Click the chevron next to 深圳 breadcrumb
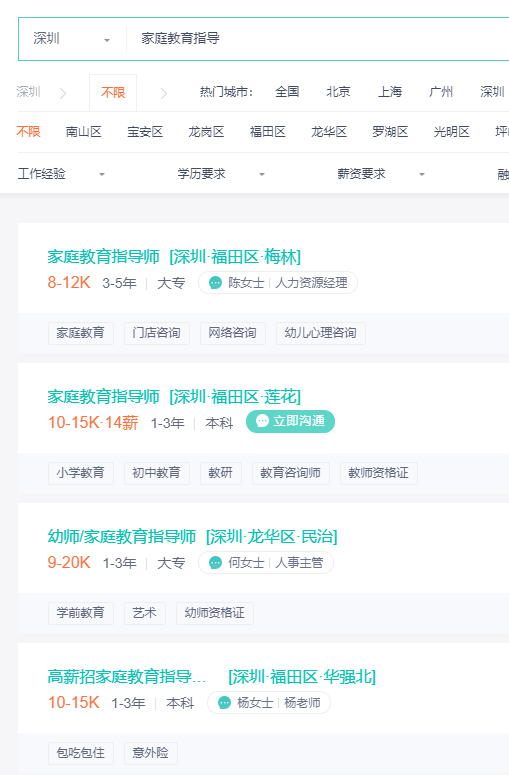The height and width of the screenshot is (775, 509). point(63,93)
